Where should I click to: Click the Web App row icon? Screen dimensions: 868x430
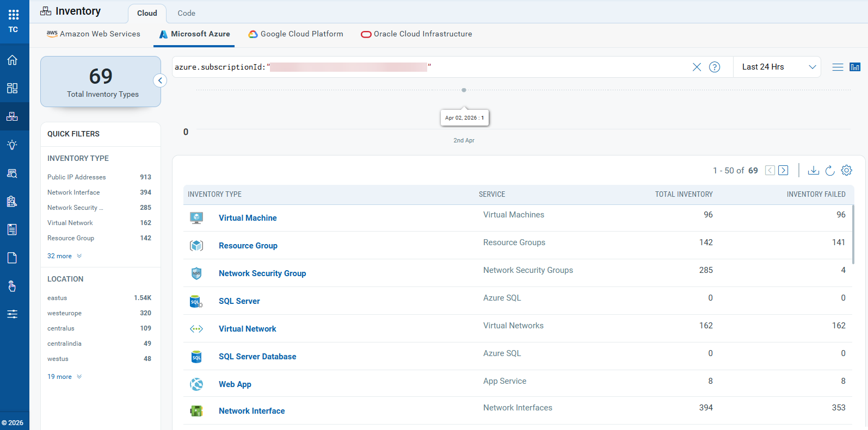(196, 384)
